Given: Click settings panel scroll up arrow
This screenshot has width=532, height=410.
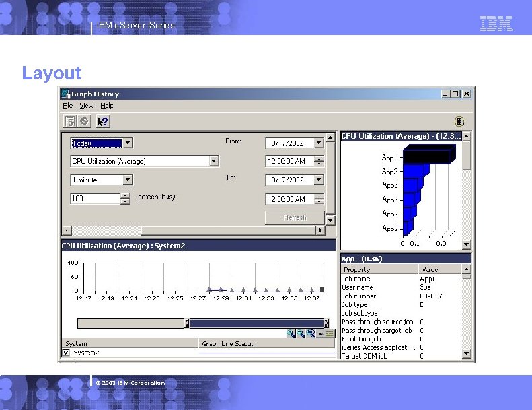Looking at the screenshot, I should click(x=330, y=137).
